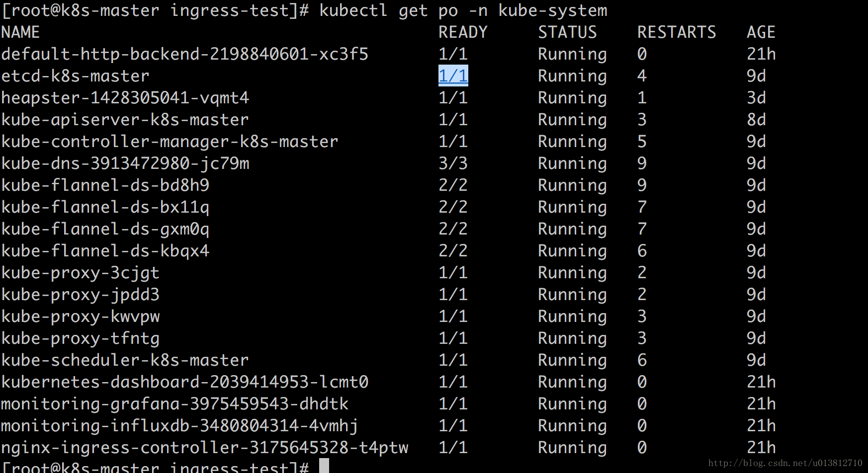
Task: Click the kubernetes-dashboard-2039414953-lcmt0 pod name
Action: 184,382
